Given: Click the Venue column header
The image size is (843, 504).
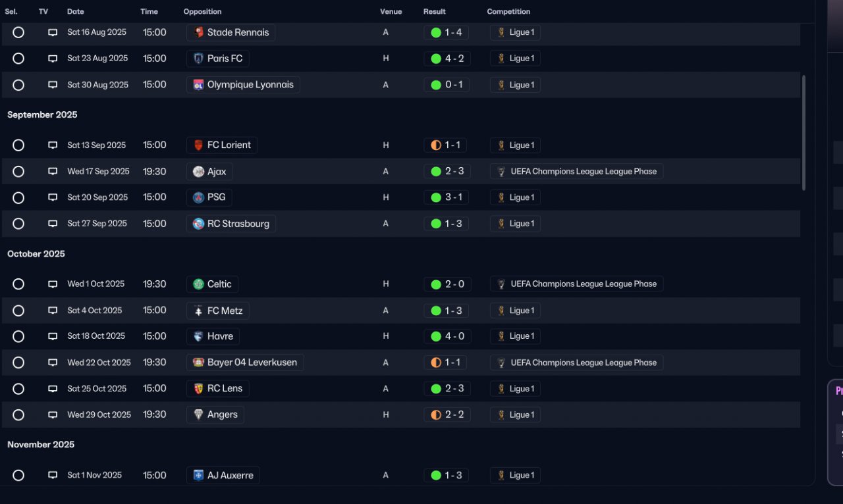Looking at the screenshot, I should [391, 12].
